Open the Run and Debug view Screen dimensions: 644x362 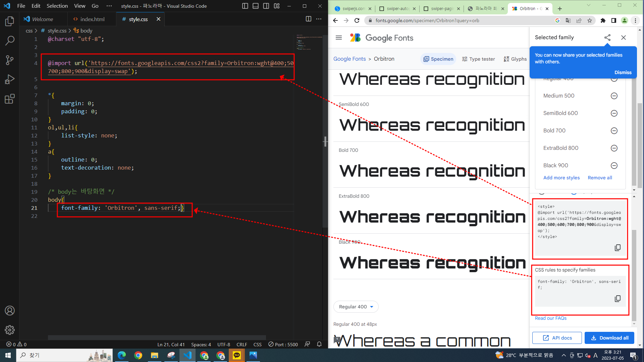(10, 79)
